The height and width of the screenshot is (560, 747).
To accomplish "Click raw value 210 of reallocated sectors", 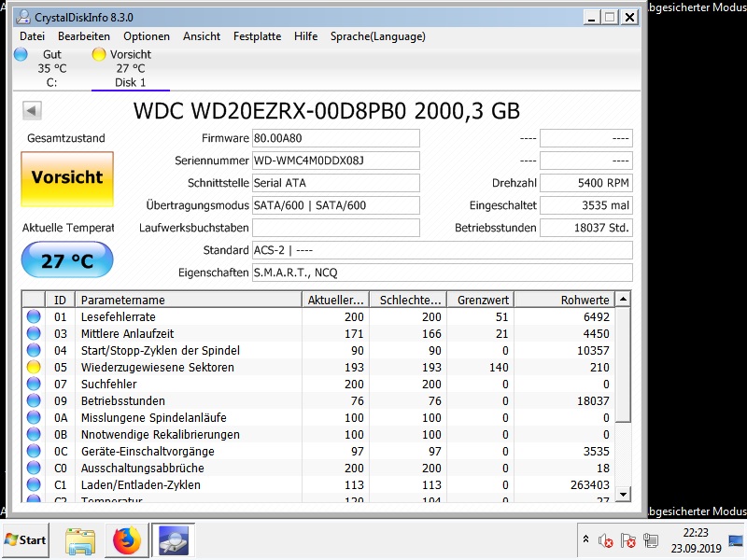I will coord(599,368).
